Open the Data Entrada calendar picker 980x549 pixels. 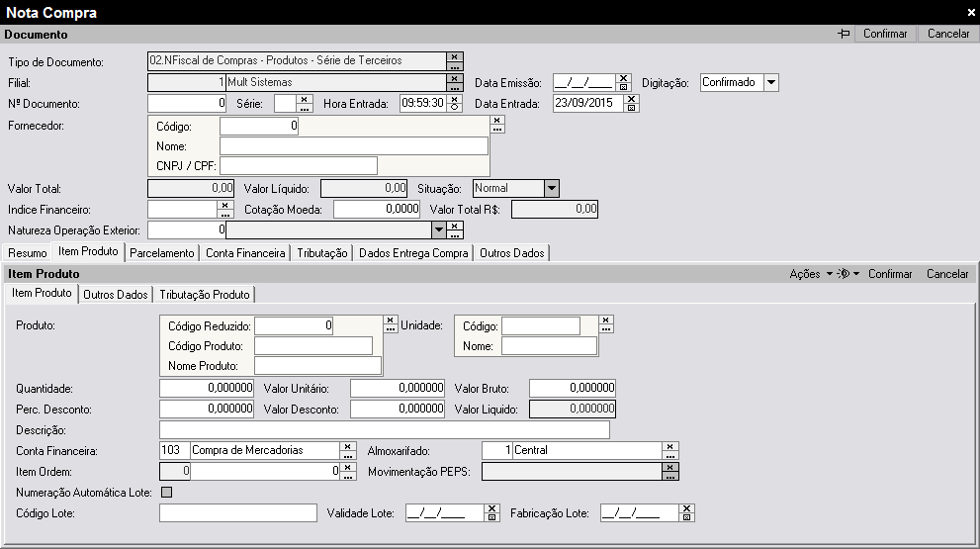coord(631,108)
